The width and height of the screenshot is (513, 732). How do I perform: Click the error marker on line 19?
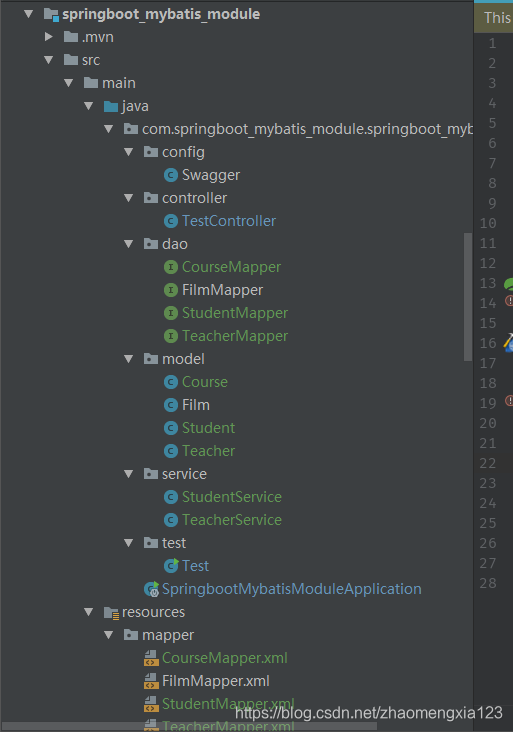coord(509,401)
